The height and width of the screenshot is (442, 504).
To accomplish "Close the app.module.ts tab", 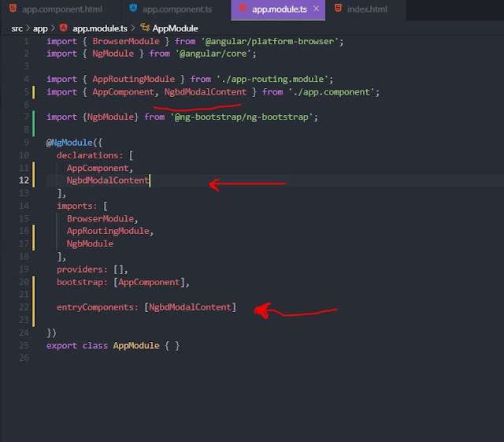I will tap(317, 9).
